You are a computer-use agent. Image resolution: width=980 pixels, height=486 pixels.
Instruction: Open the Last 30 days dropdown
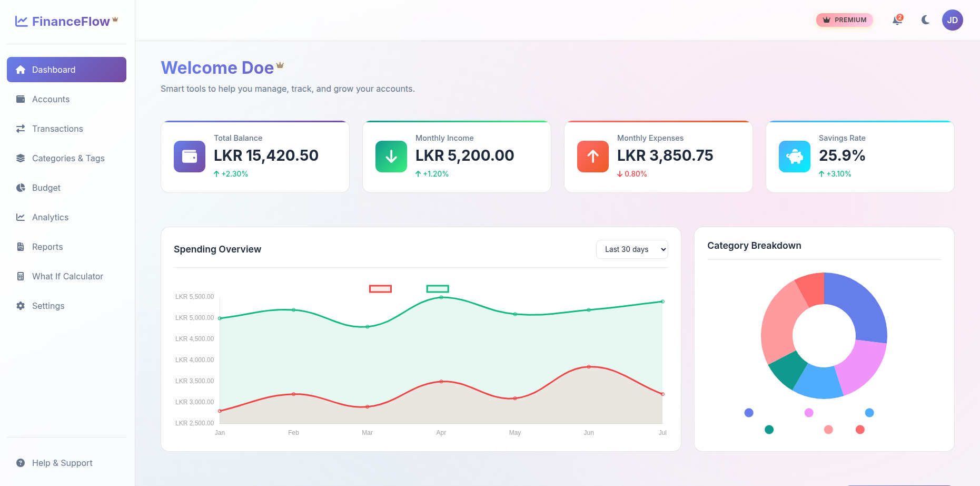(x=632, y=249)
